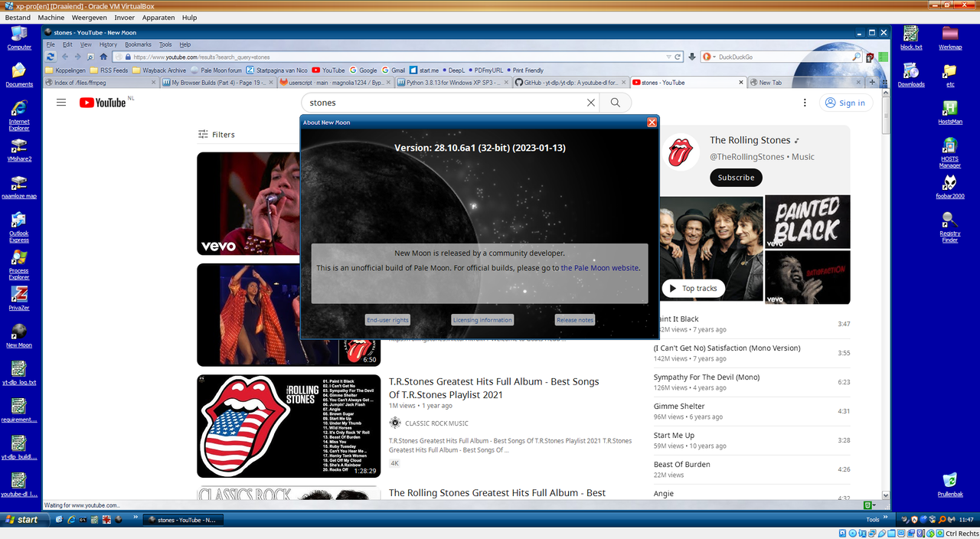
Task: Open the Wayback Archive bookmark folder
Action: tap(159, 70)
